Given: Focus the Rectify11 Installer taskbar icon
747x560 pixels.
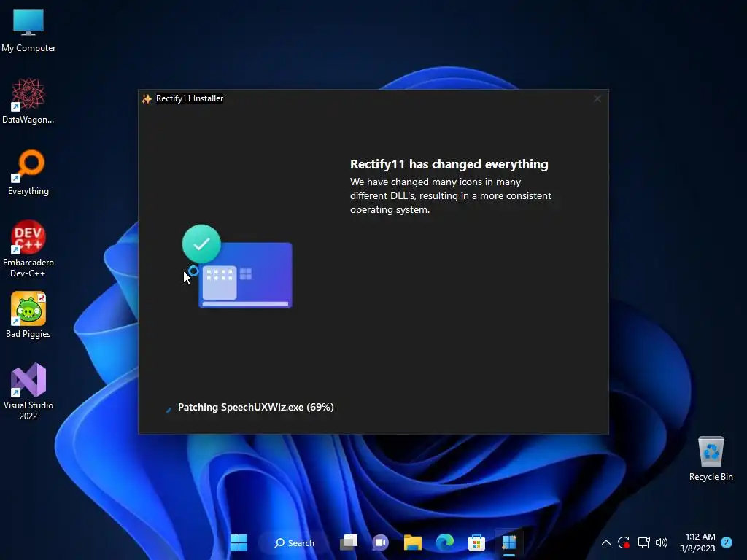Looking at the screenshot, I should (508, 542).
